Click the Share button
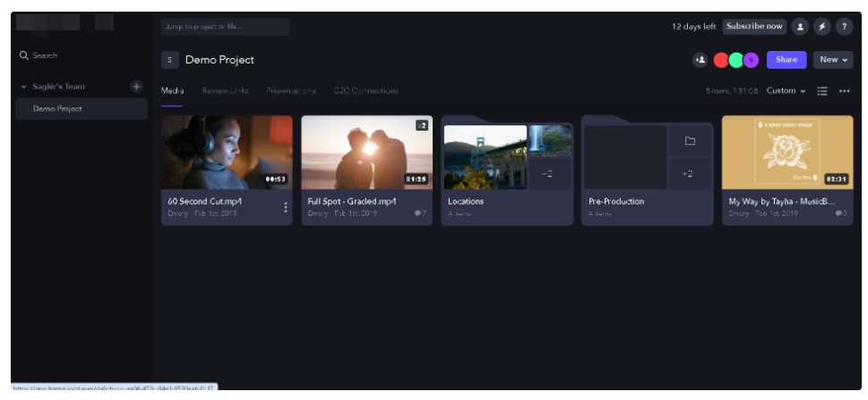The image size is (868, 400). pyautogui.click(x=786, y=60)
